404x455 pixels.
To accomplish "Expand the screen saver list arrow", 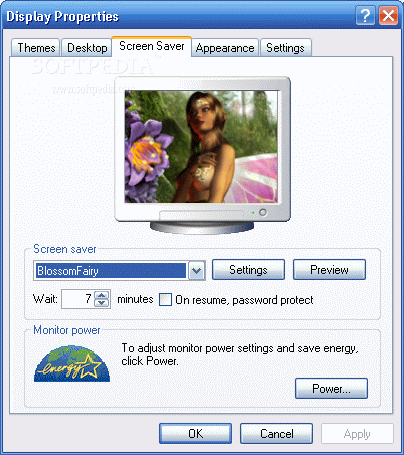I will [x=197, y=270].
